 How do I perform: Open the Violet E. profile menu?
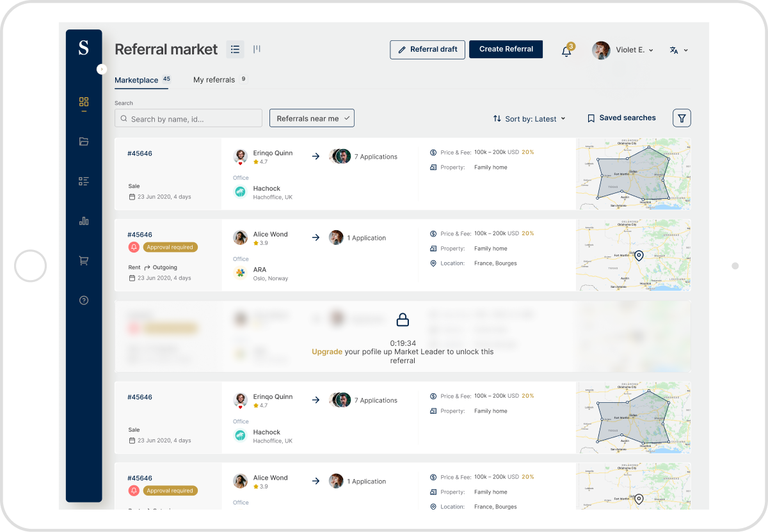click(x=623, y=50)
